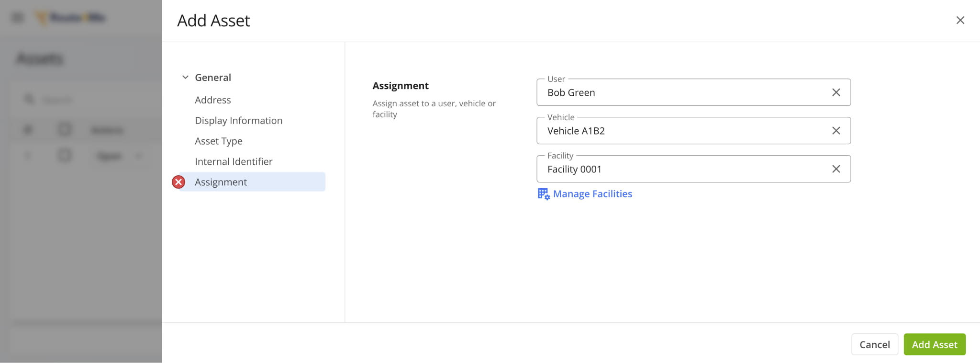Clear the Bob Green user selection
This screenshot has width=980, height=363.
click(836, 92)
